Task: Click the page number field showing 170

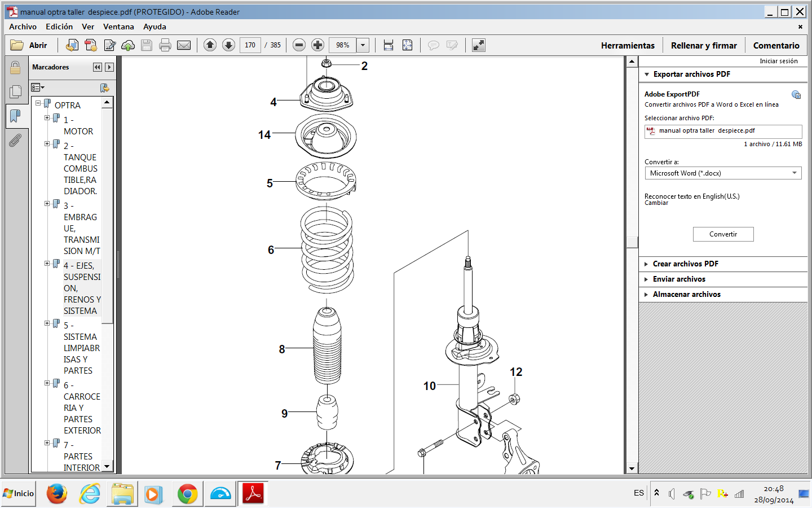Action: [250, 45]
